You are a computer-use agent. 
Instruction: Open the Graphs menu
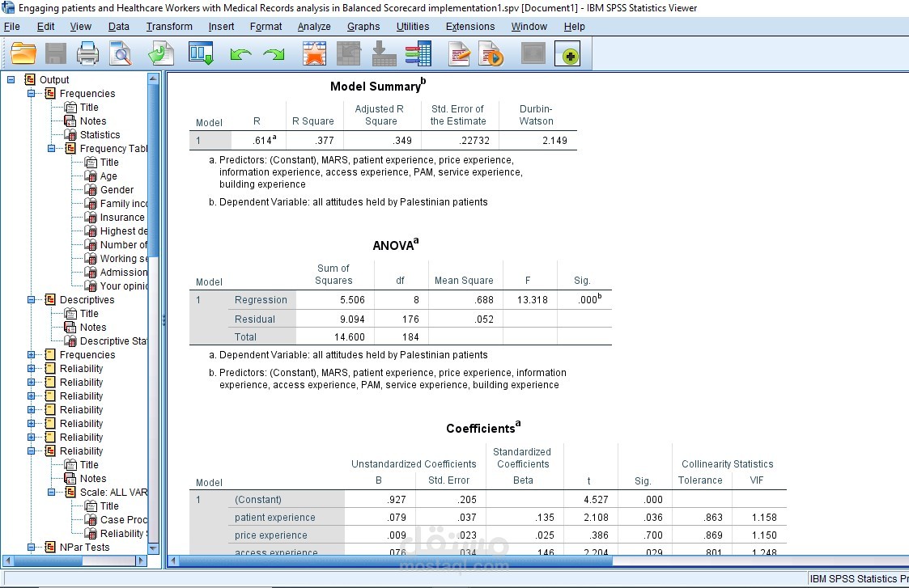coord(363,26)
